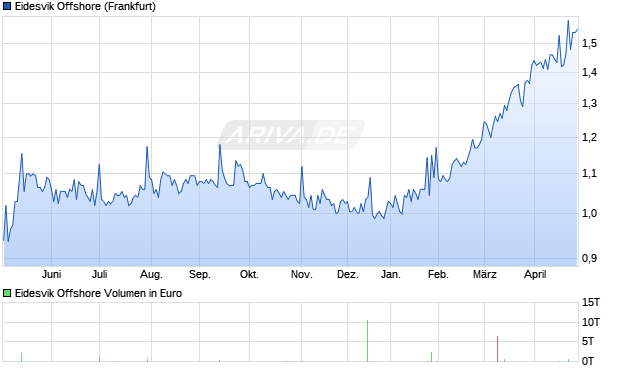The width and height of the screenshot is (620, 371).
Task: Click the 1,3 price axis value
Action: click(x=590, y=104)
